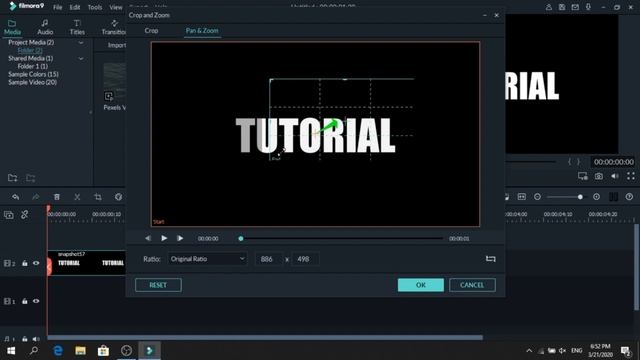Open Microsoft Edge from taskbar
The height and width of the screenshot is (360, 640).
58,351
